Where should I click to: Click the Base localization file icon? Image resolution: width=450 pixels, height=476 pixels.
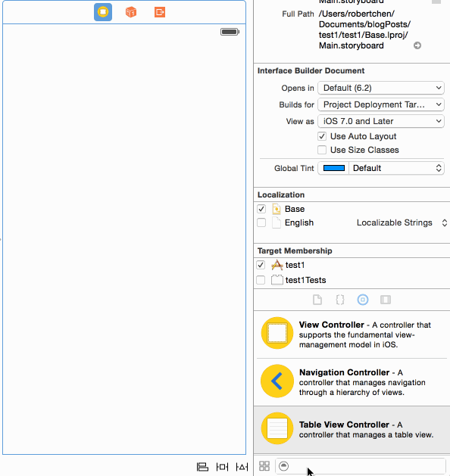tap(277, 209)
